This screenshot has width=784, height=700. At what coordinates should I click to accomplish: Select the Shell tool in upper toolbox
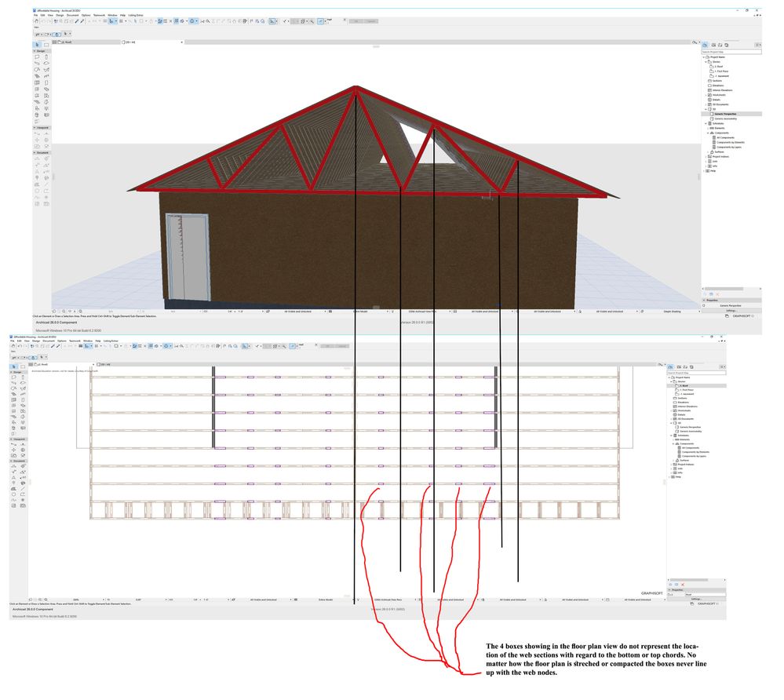[46, 70]
